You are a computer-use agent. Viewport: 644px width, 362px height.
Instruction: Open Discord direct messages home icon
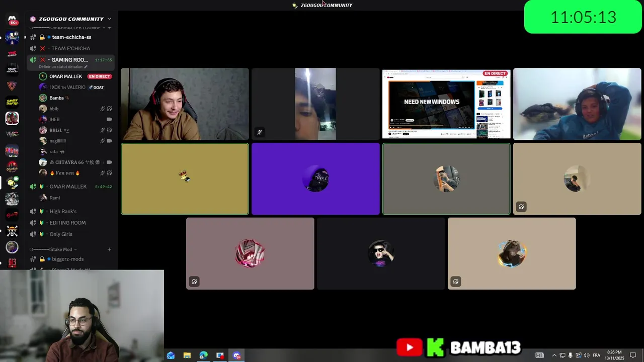point(12,20)
